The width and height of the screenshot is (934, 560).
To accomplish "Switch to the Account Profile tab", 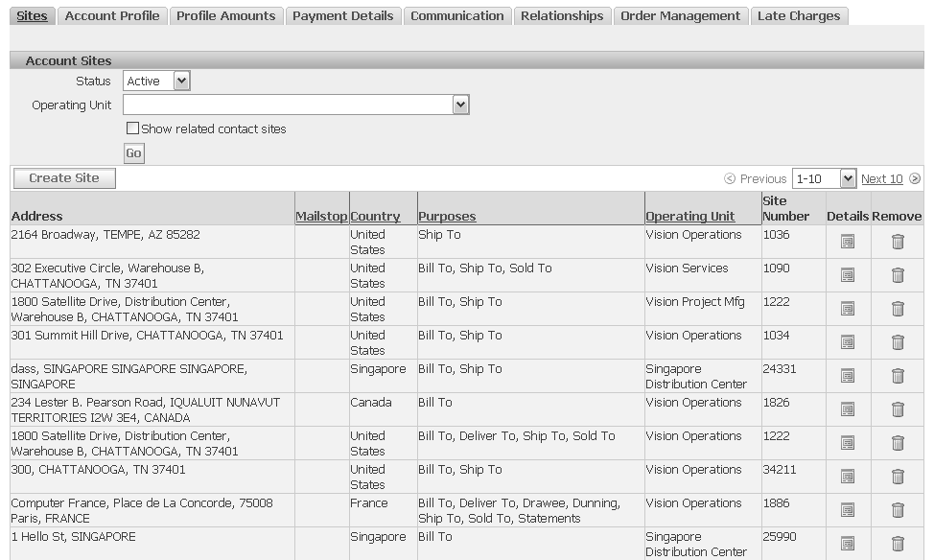I will click(x=112, y=16).
